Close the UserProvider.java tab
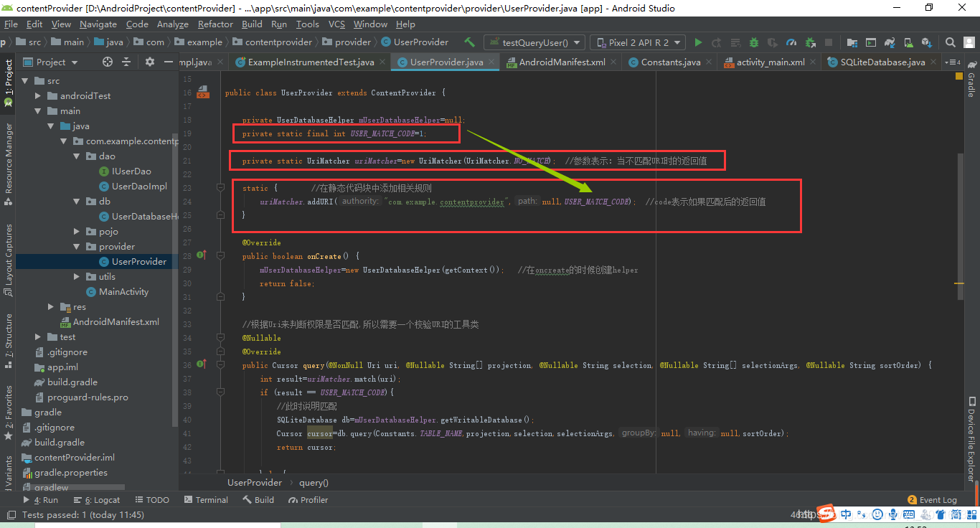 coord(491,62)
